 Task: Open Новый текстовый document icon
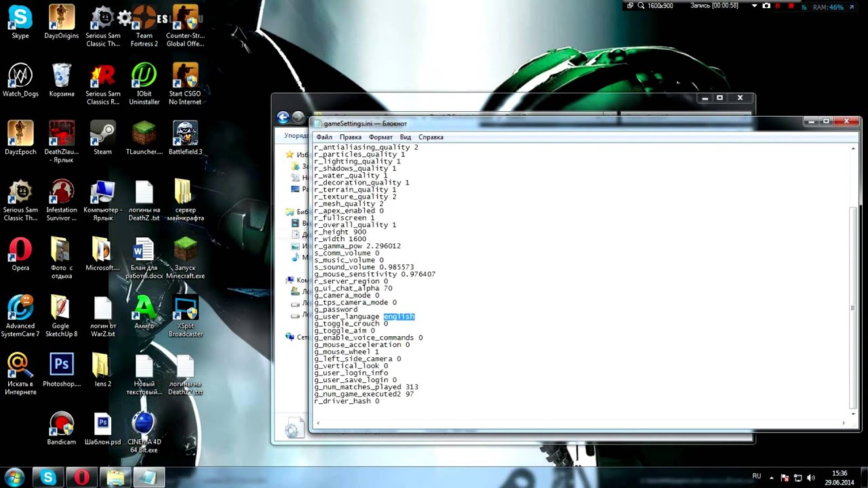[144, 374]
